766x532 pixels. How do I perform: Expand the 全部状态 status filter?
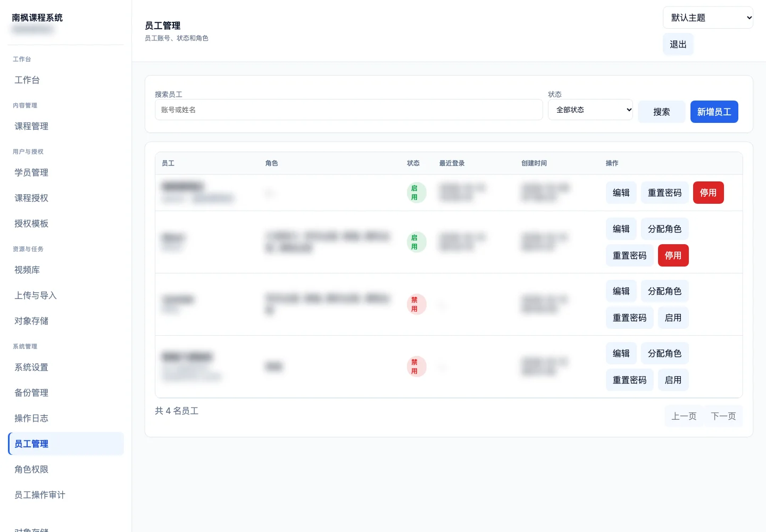[590, 110]
